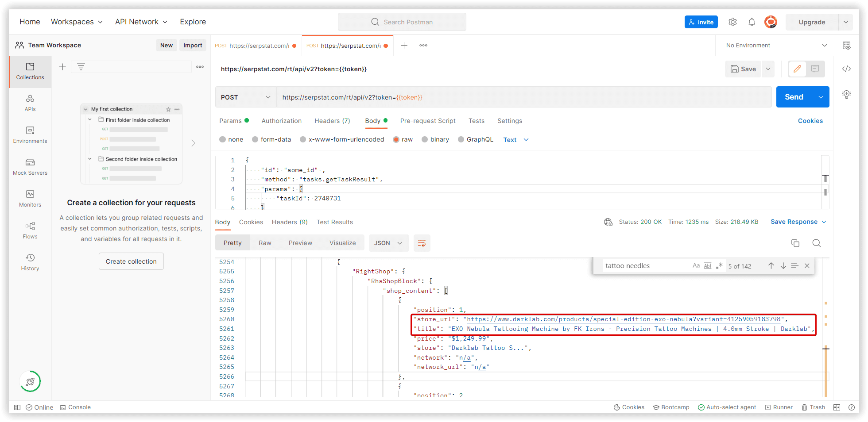Open the Mock Servers panel

(30, 167)
